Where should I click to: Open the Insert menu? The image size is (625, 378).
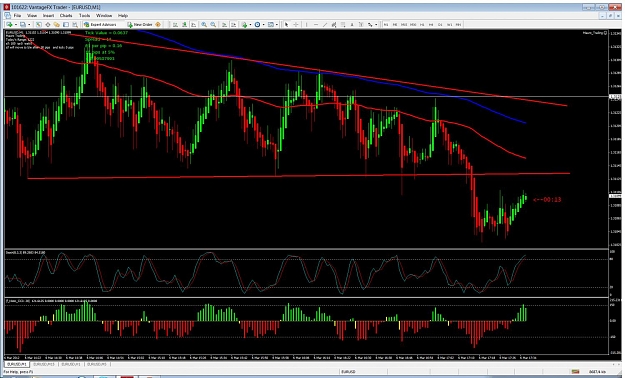click(x=48, y=16)
